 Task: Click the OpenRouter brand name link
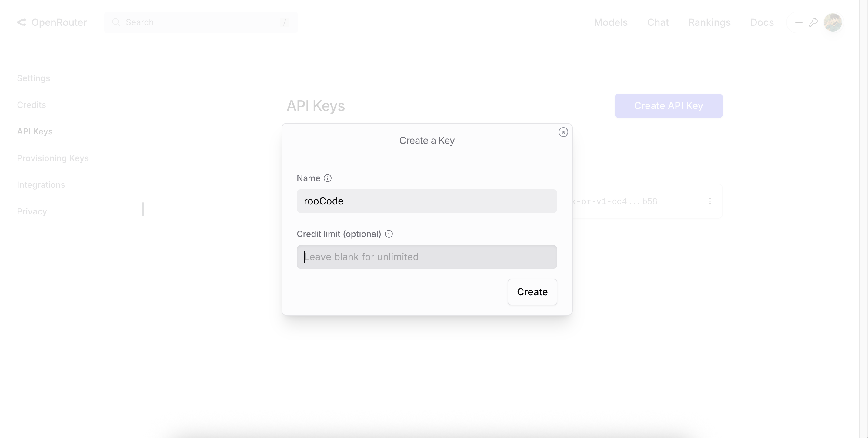(x=59, y=22)
